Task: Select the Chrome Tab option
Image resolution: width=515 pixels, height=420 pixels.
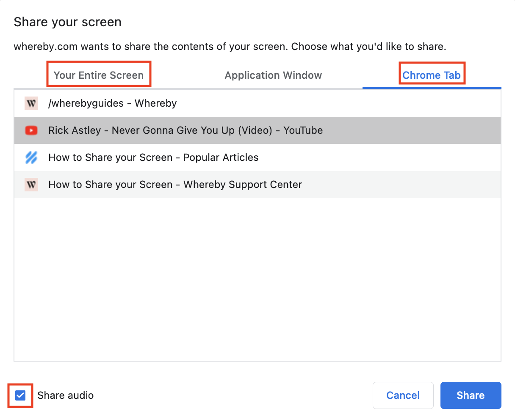Action: coord(432,75)
